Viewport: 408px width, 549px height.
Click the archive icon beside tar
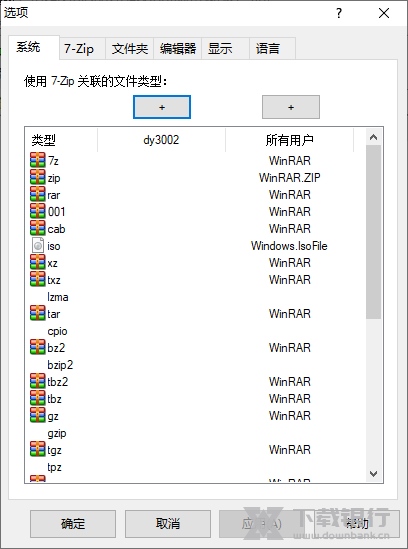(37, 314)
